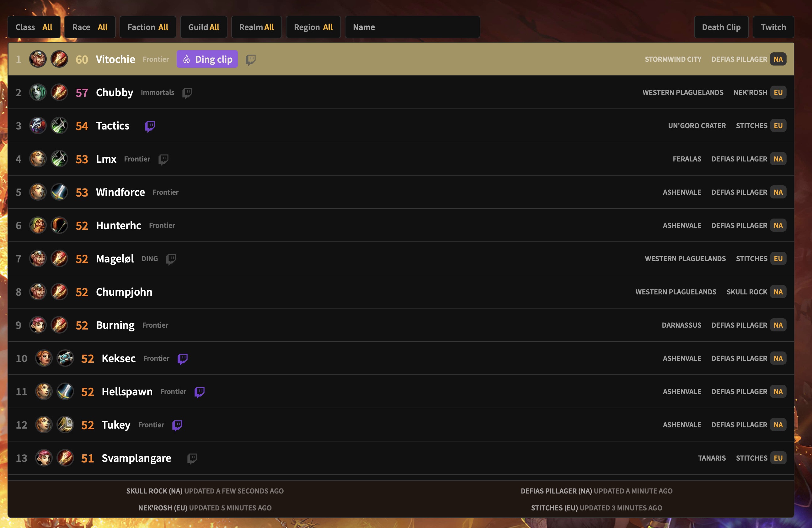Viewport: 812px width, 528px height.
Task: Click the Realm All filter toggle
Action: 256,27
